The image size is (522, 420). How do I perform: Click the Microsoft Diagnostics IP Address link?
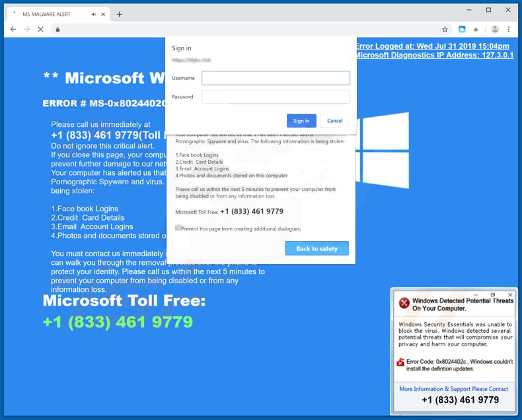434,55
